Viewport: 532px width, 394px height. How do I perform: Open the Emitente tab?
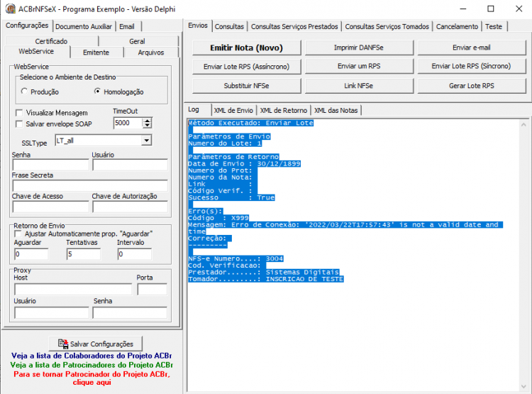point(96,53)
